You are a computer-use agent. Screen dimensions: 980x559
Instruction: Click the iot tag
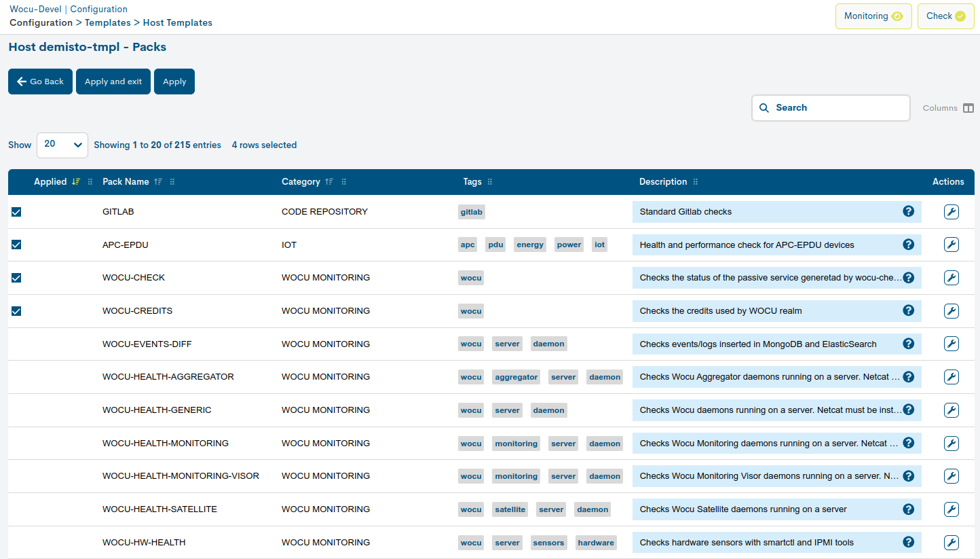pos(599,245)
